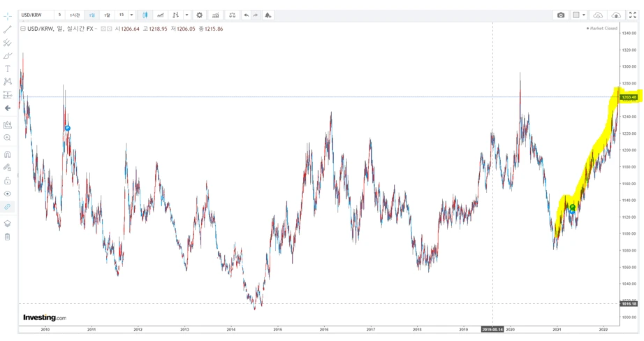
Task: Undo the last chart action
Action: 246,15
